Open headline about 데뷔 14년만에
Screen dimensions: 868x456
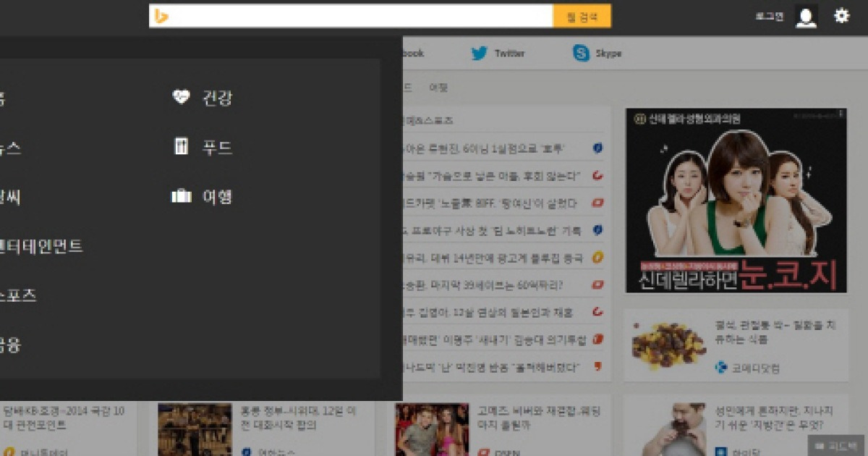pyautogui.click(x=492, y=258)
